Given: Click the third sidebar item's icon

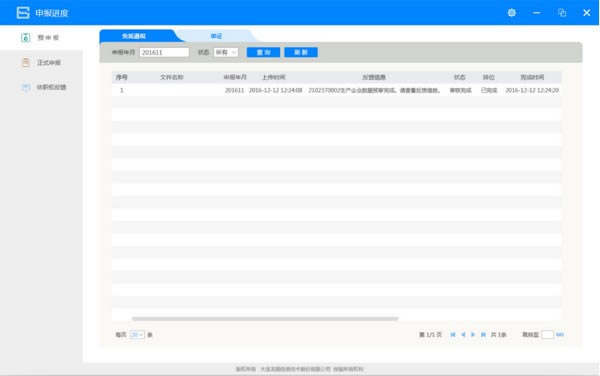Looking at the screenshot, I should point(26,88).
